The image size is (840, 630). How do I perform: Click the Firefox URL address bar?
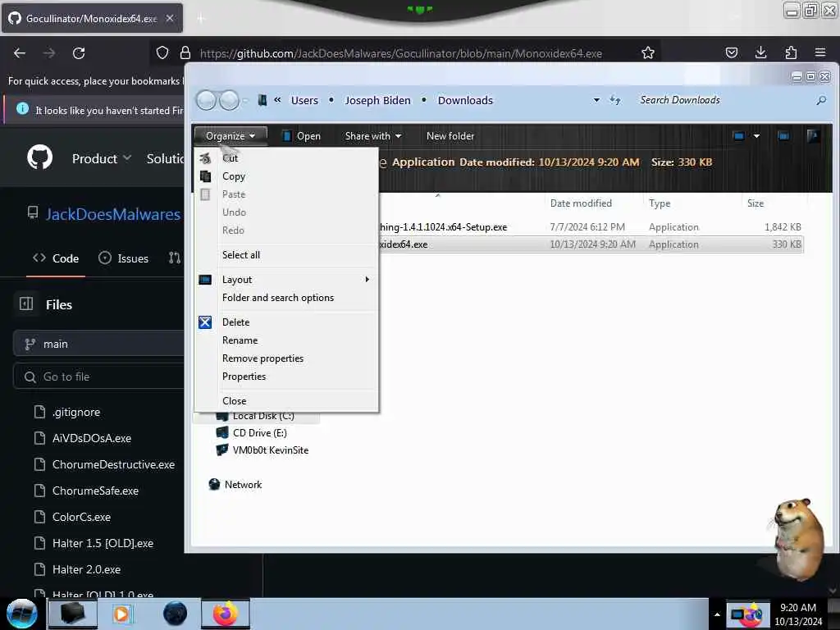point(400,53)
